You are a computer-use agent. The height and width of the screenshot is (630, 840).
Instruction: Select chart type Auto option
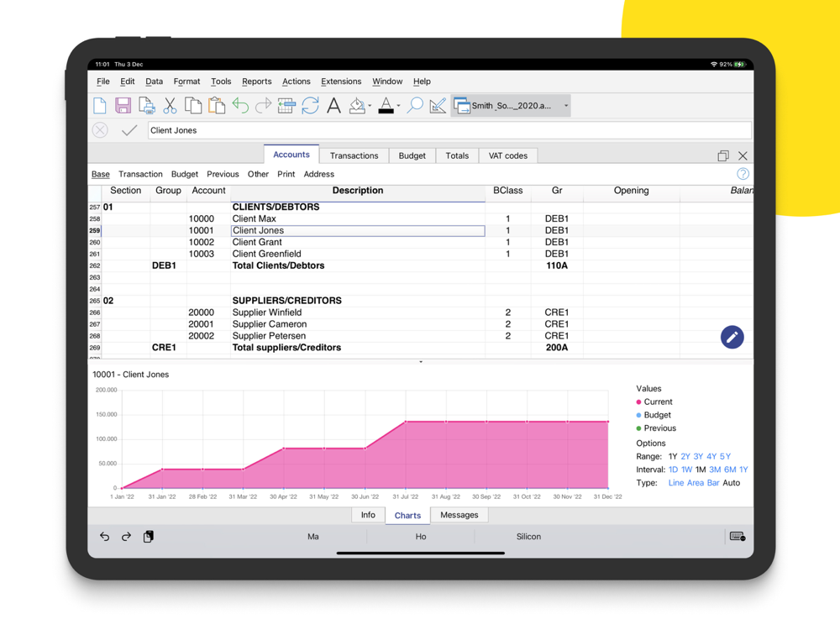pos(732,483)
